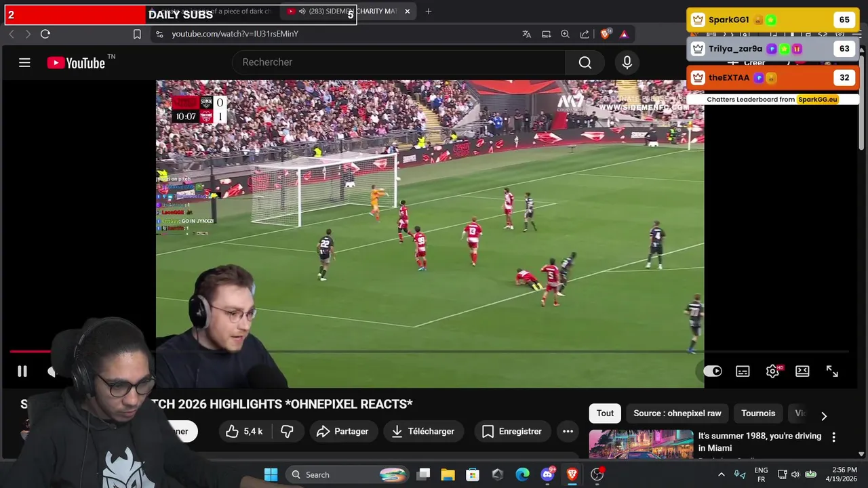The height and width of the screenshot is (488, 868).
Task: Switch the ENG FR input language
Action: click(x=761, y=474)
